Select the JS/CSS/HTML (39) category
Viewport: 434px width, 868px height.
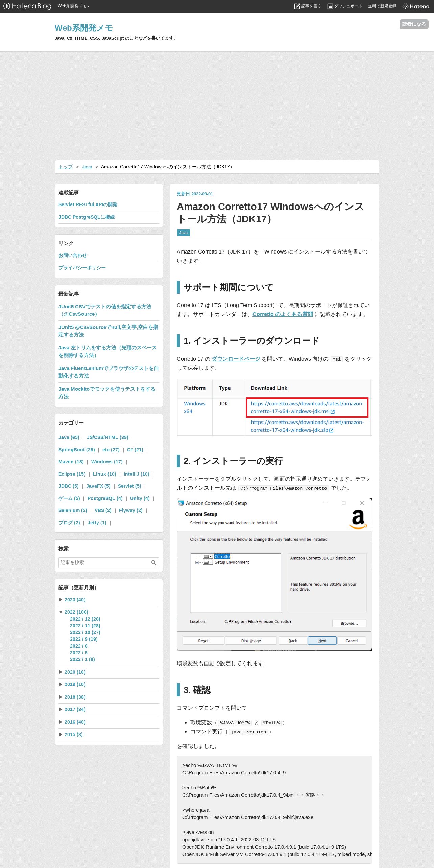107,437
